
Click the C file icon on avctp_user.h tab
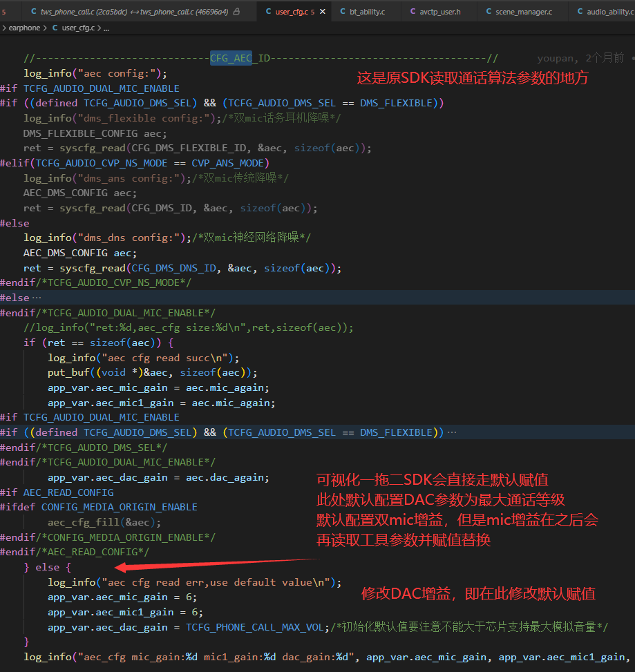click(413, 12)
